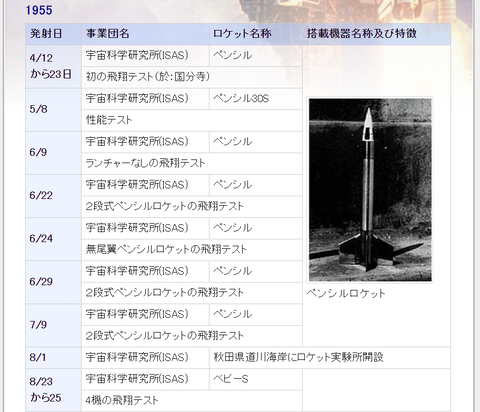Select the 性能テスト description cell
480x412 pixels.
(x=192, y=120)
